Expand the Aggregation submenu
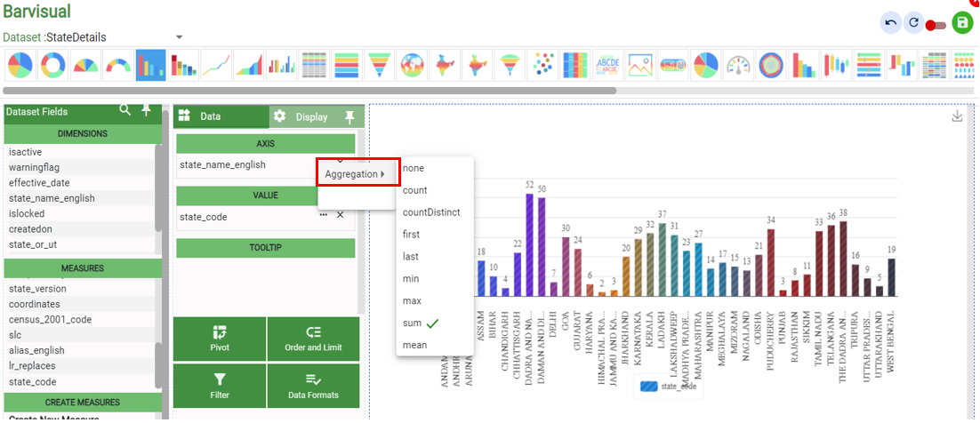Image resolution: width=980 pixels, height=423 pixels. click(356, 174)
